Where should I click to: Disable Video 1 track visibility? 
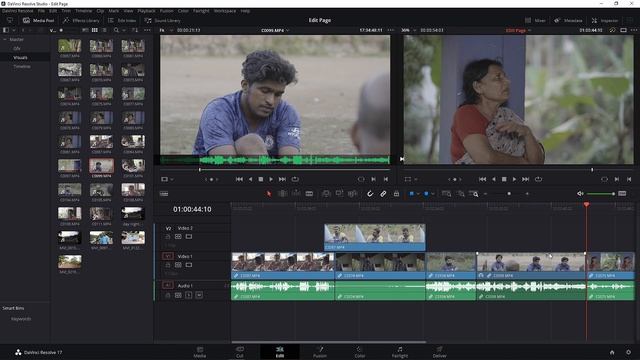(x=189, y=265)
